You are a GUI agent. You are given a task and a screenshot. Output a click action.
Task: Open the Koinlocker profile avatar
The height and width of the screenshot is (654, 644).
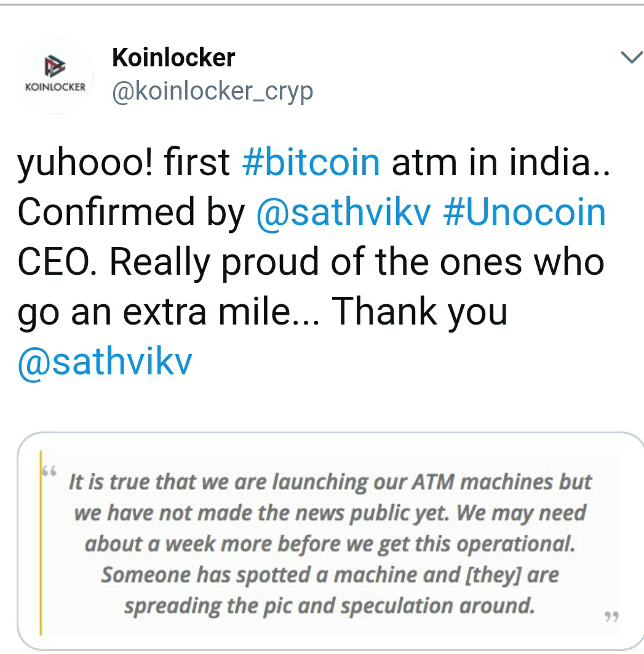[55, 76]
